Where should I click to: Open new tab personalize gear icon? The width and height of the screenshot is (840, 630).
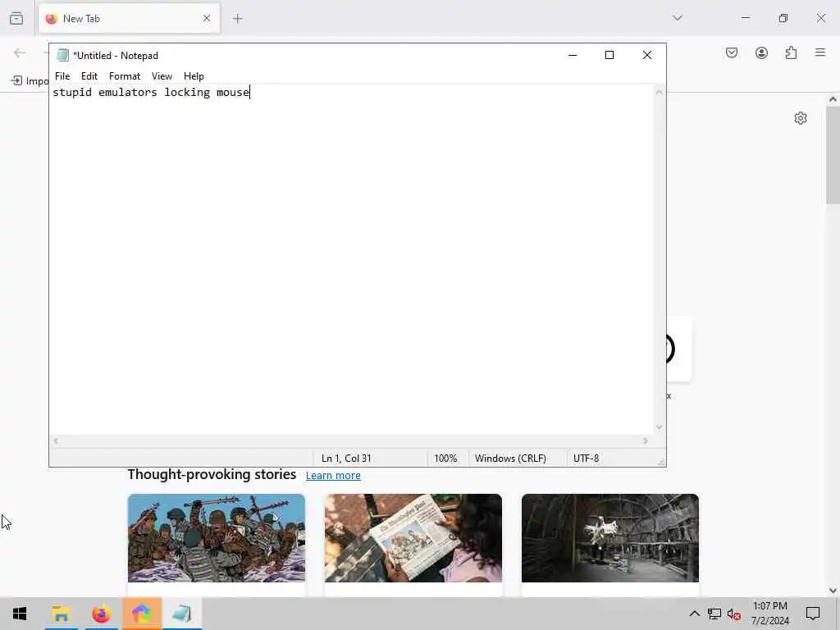801,118
